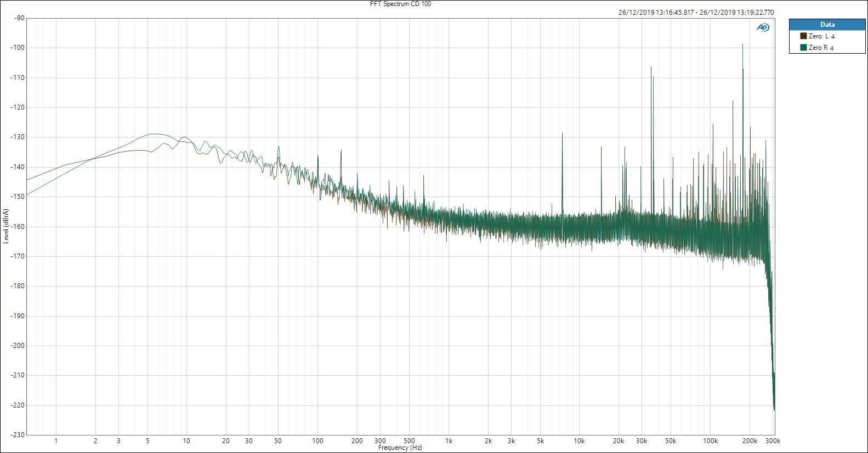The height and width of the screenshot is (453, 868).
Task: Click the Frequency (Hz) axis label
Action: (x=400, y=448)
